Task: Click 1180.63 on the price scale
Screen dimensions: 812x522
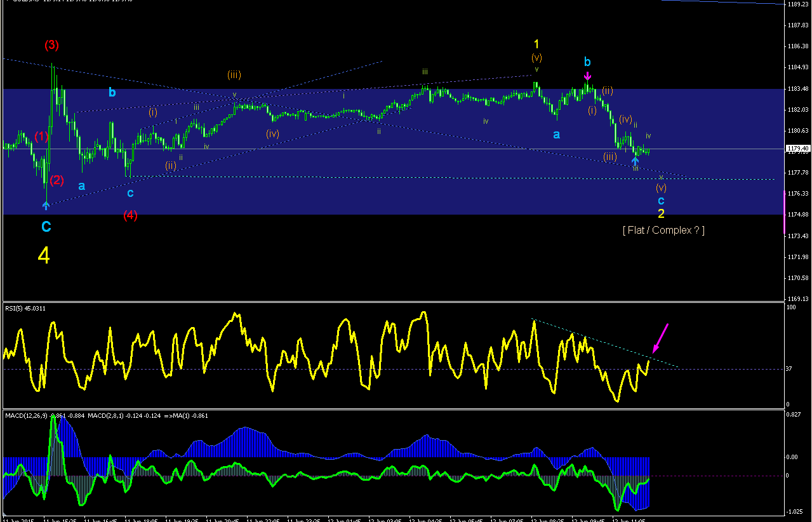Action: [x=797, y=131]
